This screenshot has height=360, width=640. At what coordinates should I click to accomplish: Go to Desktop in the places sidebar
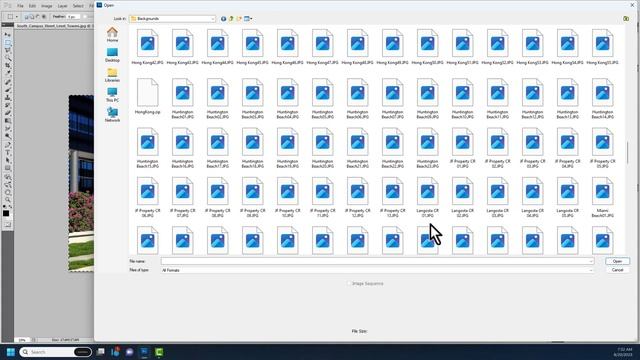(112, 55)
